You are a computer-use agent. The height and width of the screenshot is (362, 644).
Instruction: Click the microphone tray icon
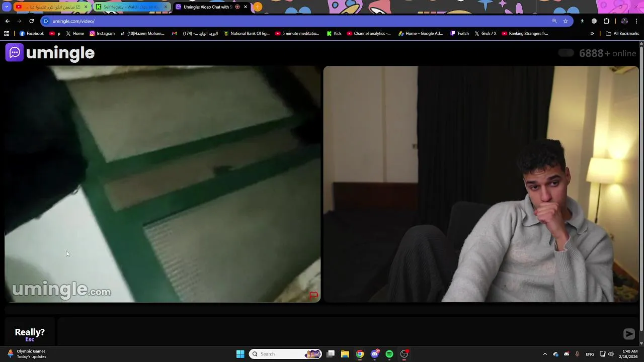577,354
